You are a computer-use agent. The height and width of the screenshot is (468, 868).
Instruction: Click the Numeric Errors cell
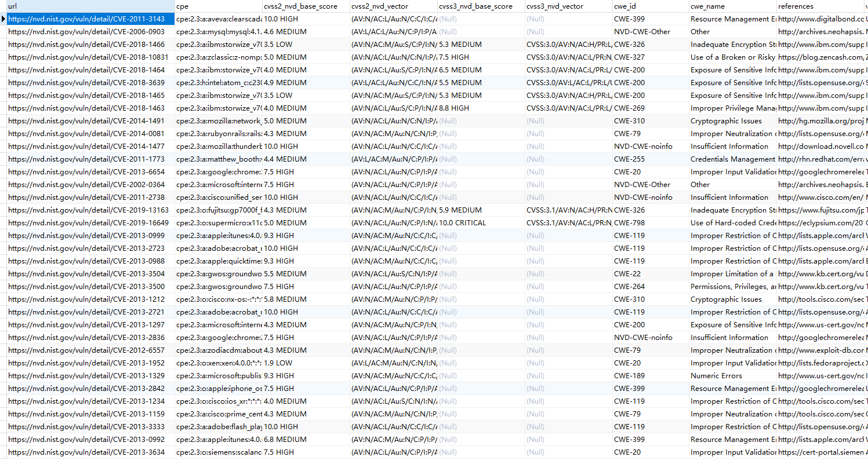coord(733,376)
